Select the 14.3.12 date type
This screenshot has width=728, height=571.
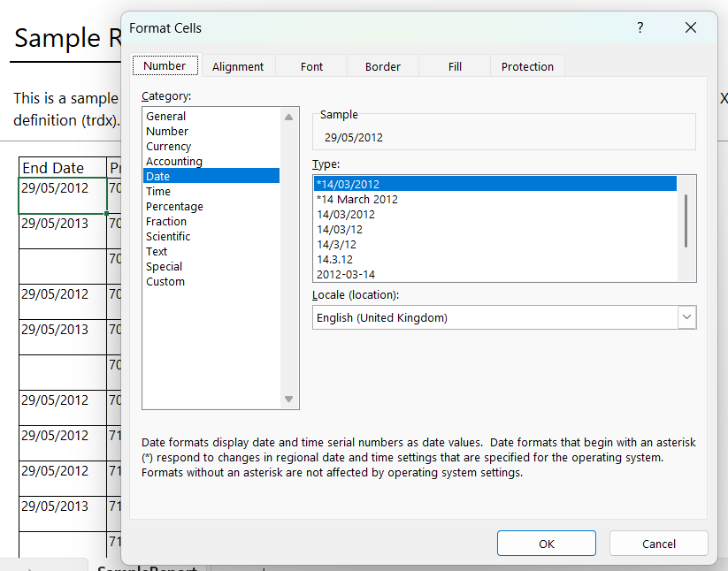click(x=335, y=260)
